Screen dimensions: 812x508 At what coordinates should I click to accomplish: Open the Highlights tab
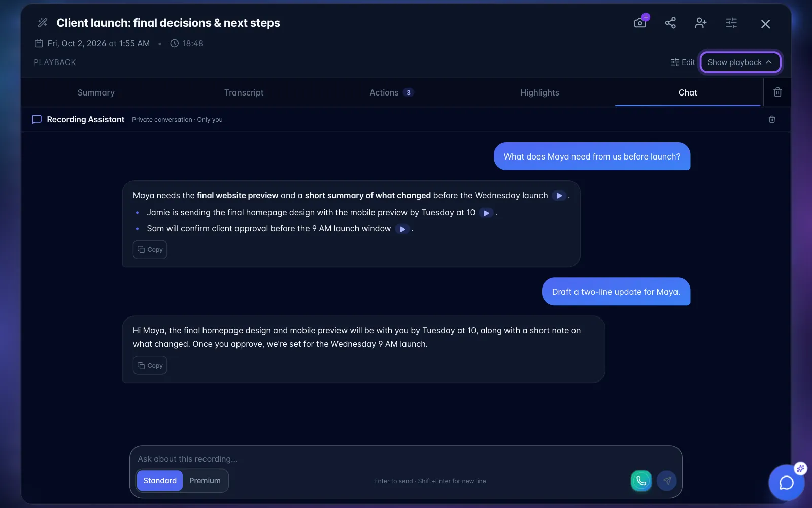coord(539,92)
